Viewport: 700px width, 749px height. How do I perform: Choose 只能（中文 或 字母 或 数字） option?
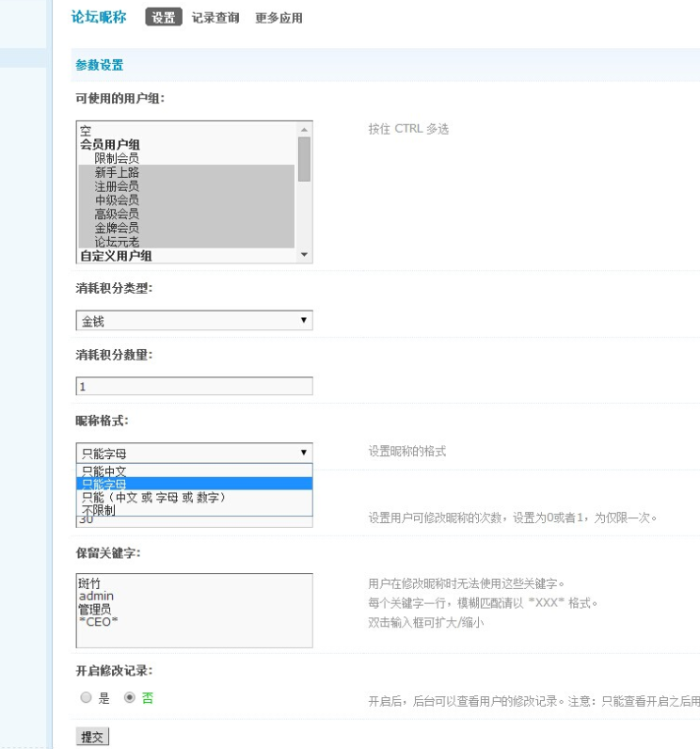pyautogui.click(x=195, y=497)
